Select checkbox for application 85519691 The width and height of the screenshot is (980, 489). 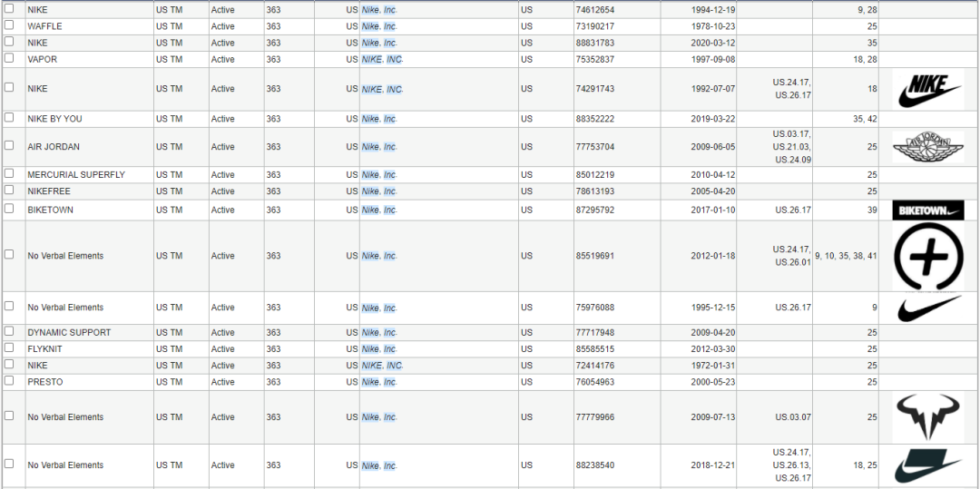pyautogui.click(x=9, y=254)
